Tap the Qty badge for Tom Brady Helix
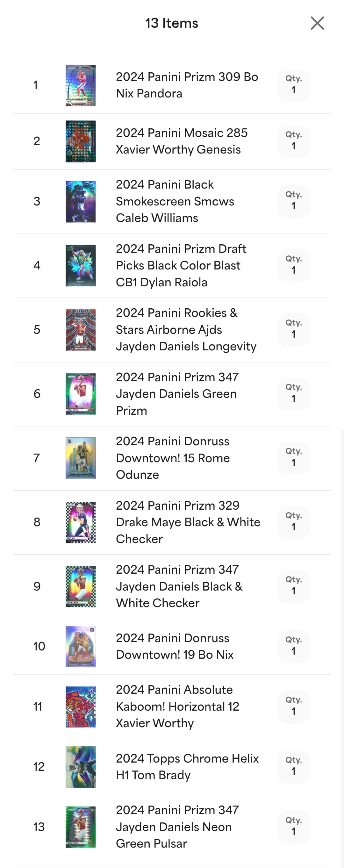Screen dimensions: 344x868 293,767
